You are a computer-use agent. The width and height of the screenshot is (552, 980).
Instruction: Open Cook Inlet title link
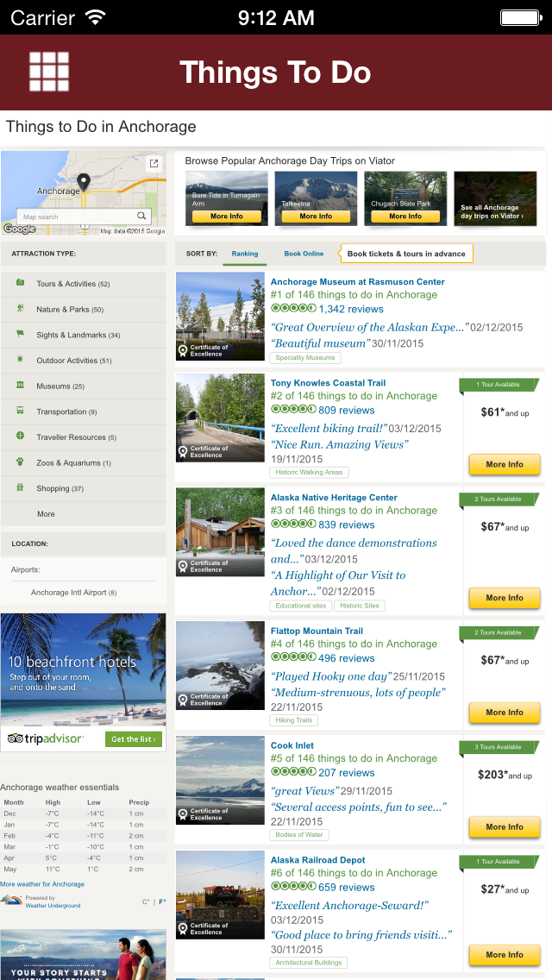click(x=292, y=745)
